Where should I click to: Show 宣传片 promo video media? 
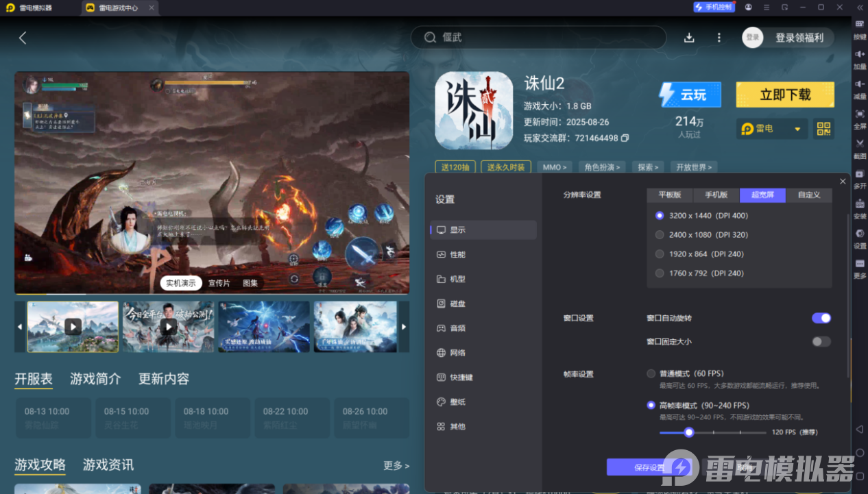219,283
